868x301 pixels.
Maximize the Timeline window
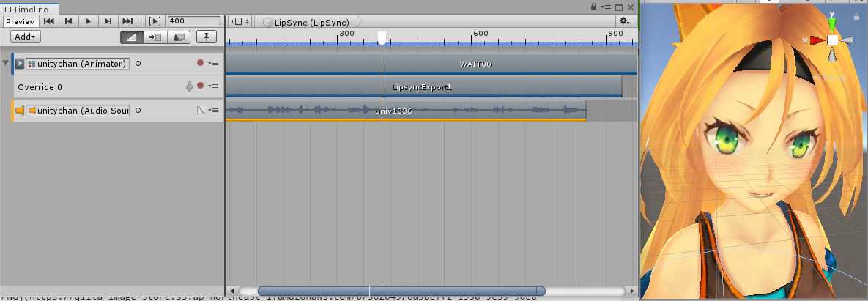(x=619, y=7)
